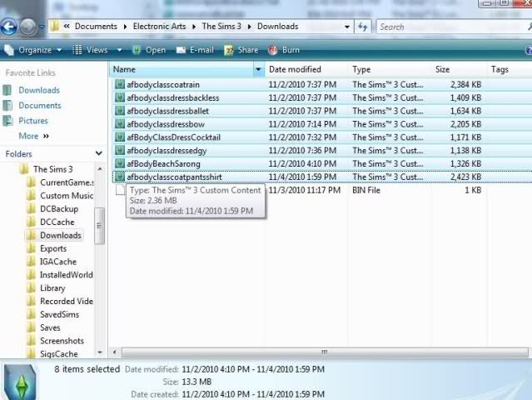Click the afBodyClassDressCocktail file icon

point(119,137)
